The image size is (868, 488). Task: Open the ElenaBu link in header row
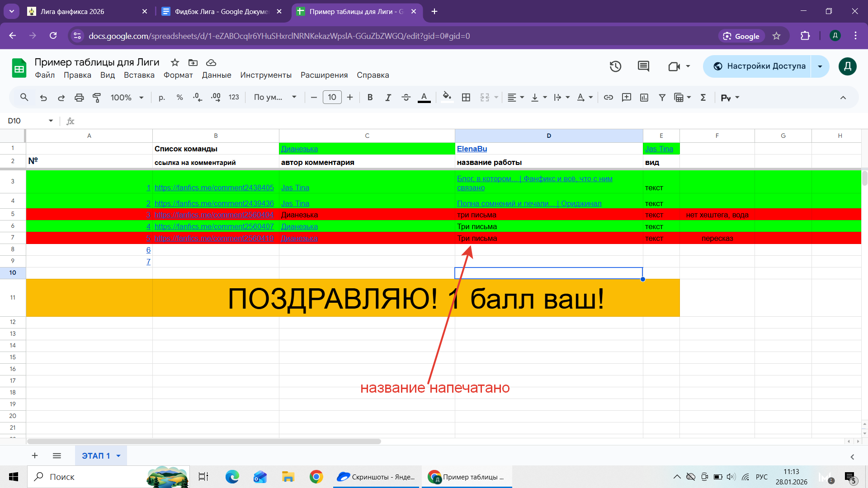472,149
